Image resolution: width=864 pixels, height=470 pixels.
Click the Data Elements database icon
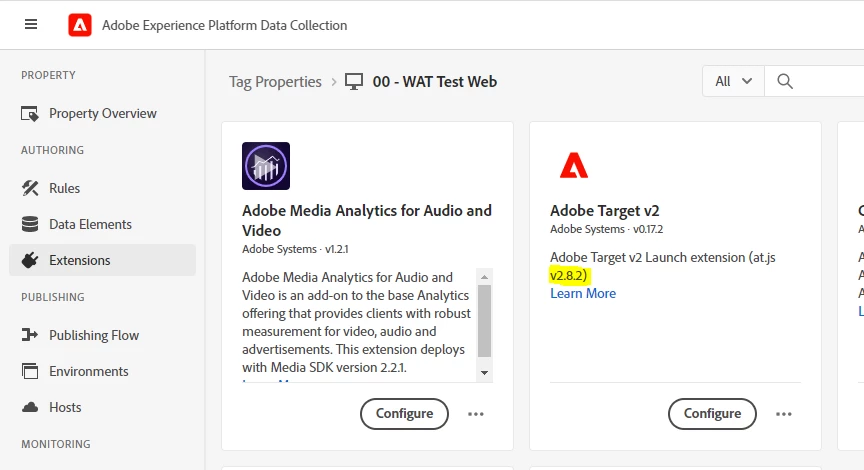coord(30,224)
